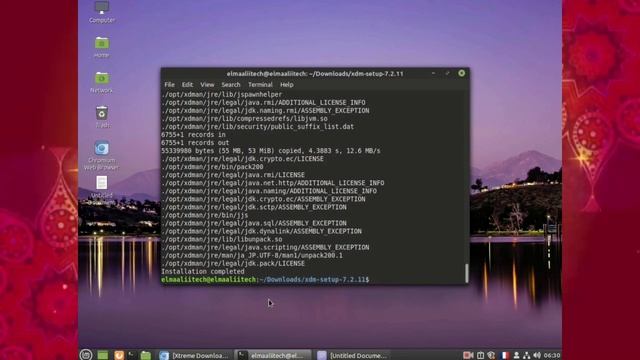Click the 06:30 panel clock
This screenshot has width=640, height=360.
pos(551,356)
